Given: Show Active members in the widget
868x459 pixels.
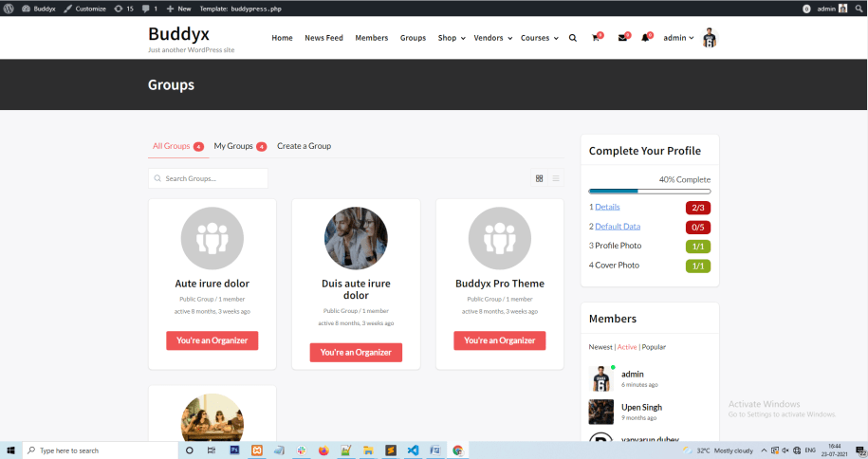Looking at the screenshot, I should click(627, 346).
